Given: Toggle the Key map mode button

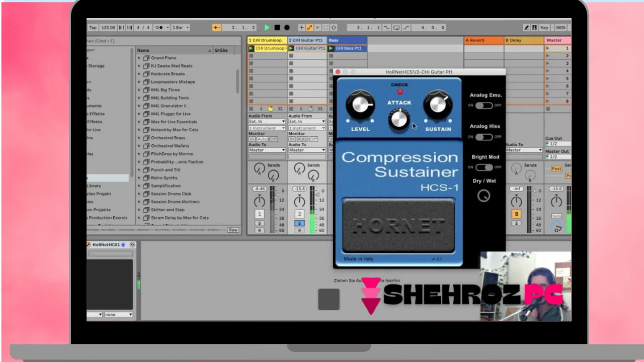Looking at the screenshot, I should tap(544, 28).
